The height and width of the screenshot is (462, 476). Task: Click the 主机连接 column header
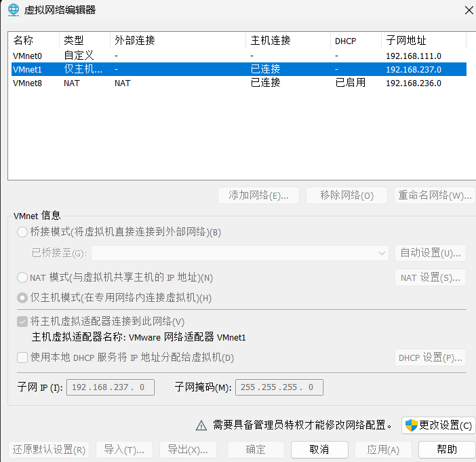point(288,41)
